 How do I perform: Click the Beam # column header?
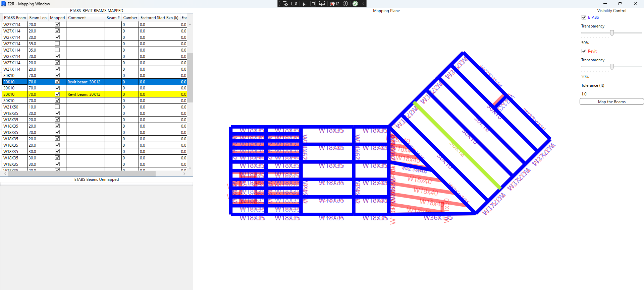point(113,18)
